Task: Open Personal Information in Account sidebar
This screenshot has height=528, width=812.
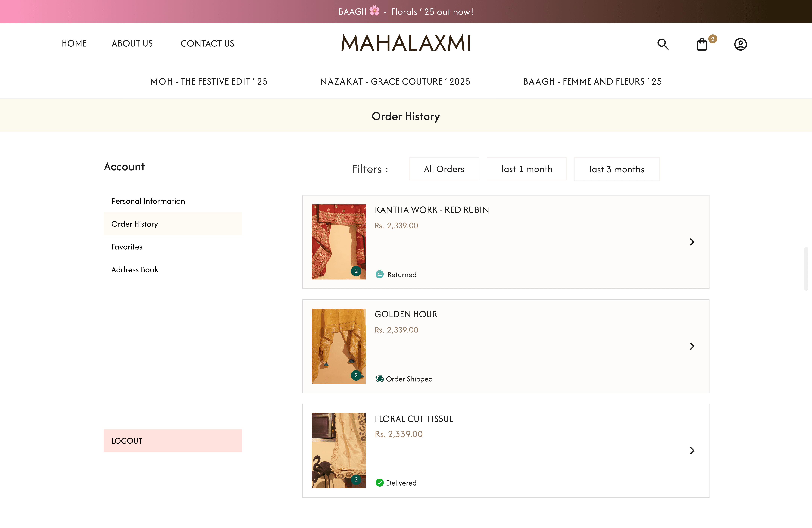Action: (x=148, y=201)
